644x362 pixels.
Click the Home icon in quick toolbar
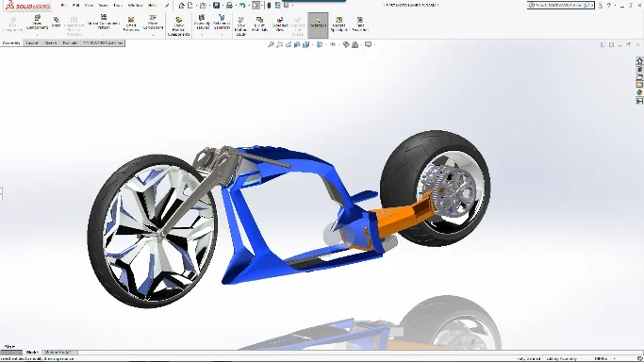(182, 6)
